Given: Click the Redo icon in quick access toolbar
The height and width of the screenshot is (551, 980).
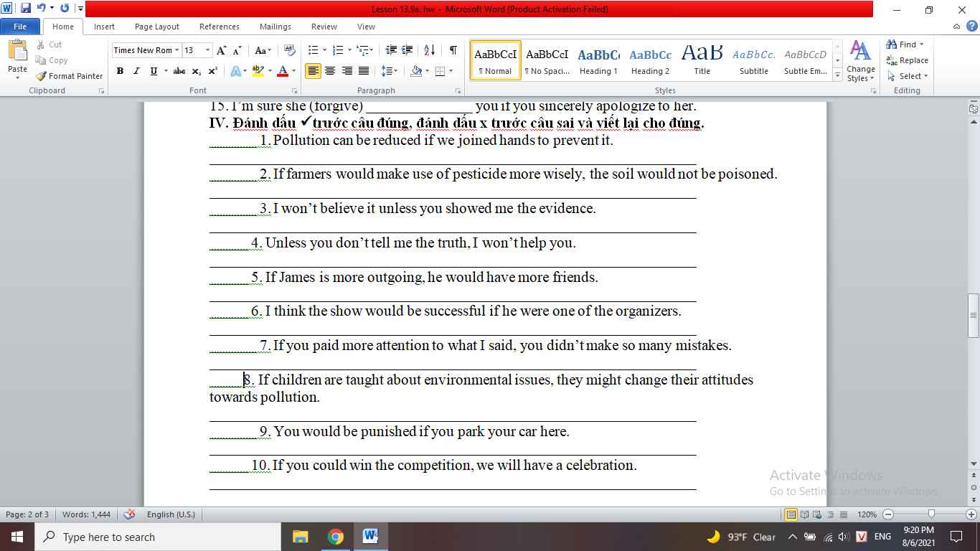Looking at the screenshot, I should click(65, 9).
